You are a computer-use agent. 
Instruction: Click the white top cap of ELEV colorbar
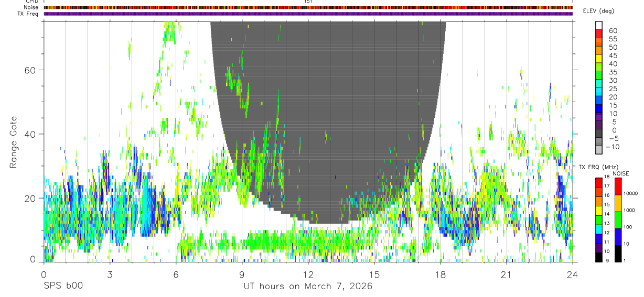click(x=599, y=24)
